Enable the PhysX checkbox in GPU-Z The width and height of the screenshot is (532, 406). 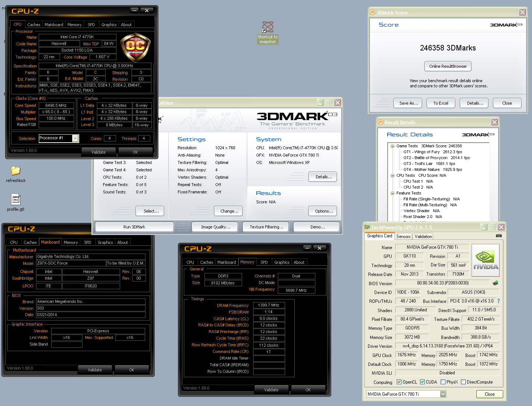point(443,382)
